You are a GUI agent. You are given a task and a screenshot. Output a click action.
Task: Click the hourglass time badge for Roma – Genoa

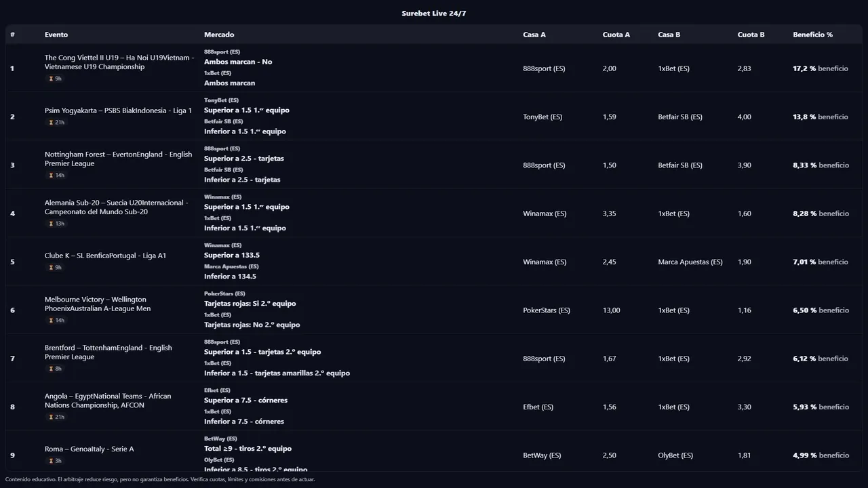[55, 461]
